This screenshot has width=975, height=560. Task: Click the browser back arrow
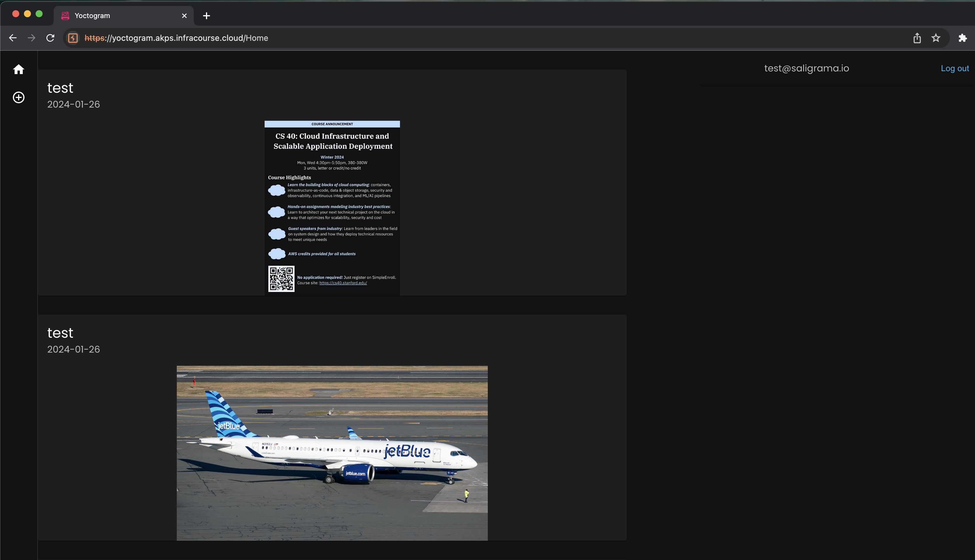click(13, 38)
